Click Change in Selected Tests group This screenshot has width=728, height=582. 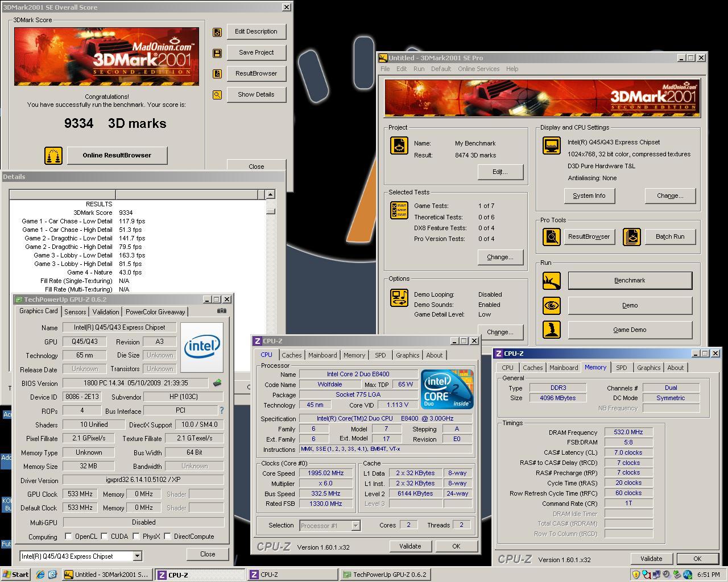500,257
